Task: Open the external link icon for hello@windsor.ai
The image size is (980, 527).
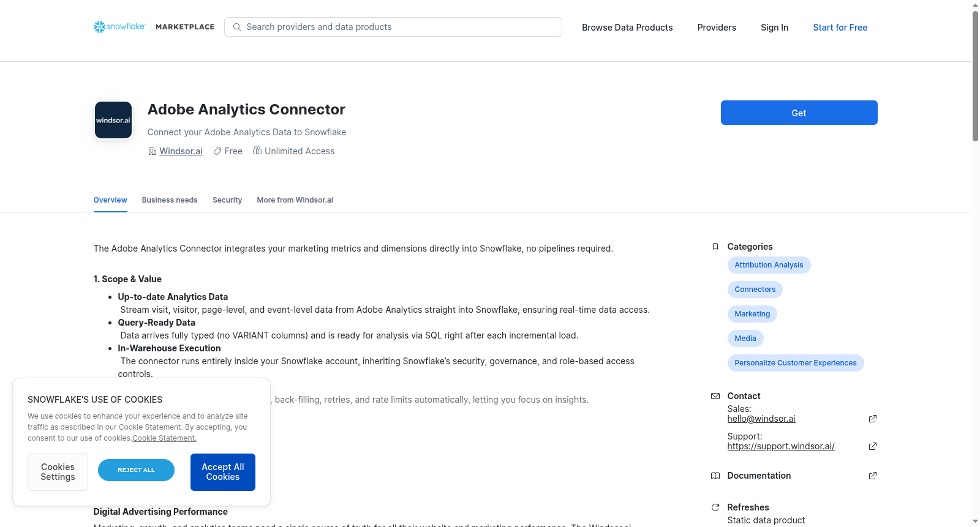Action: (873, 419)
